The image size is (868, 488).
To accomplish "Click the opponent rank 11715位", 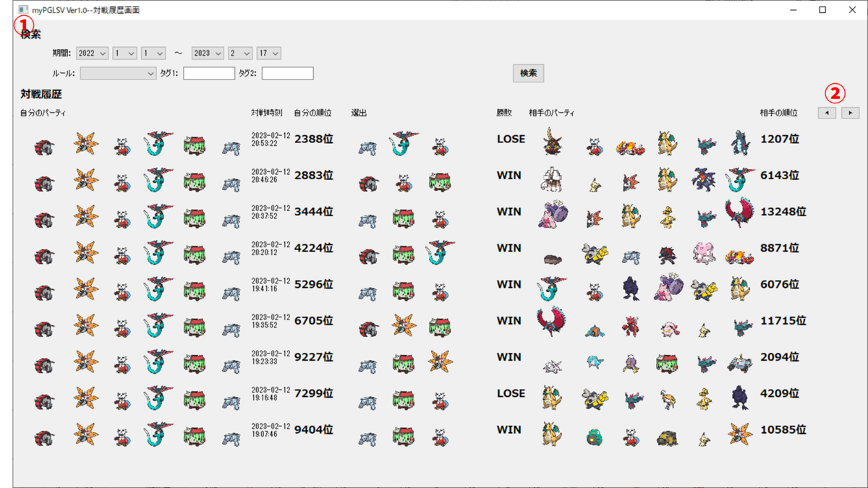I will 783,320.
